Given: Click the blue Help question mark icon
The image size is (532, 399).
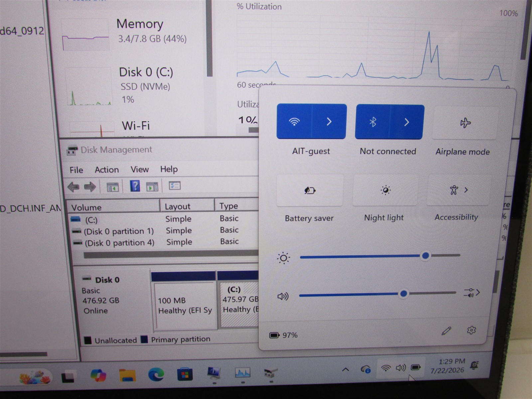Looking at the screenshot, I should 135,186.
